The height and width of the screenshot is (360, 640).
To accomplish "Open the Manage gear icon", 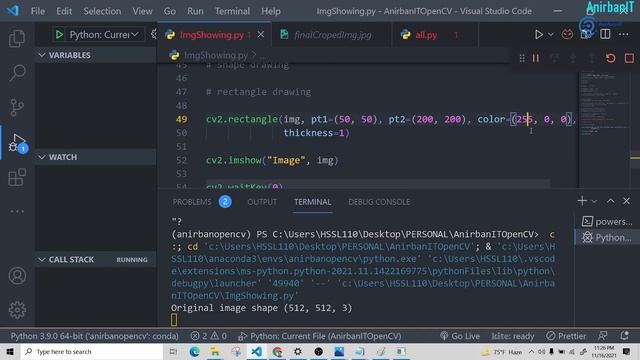I will pyautogui.click(x=17, y=310).
